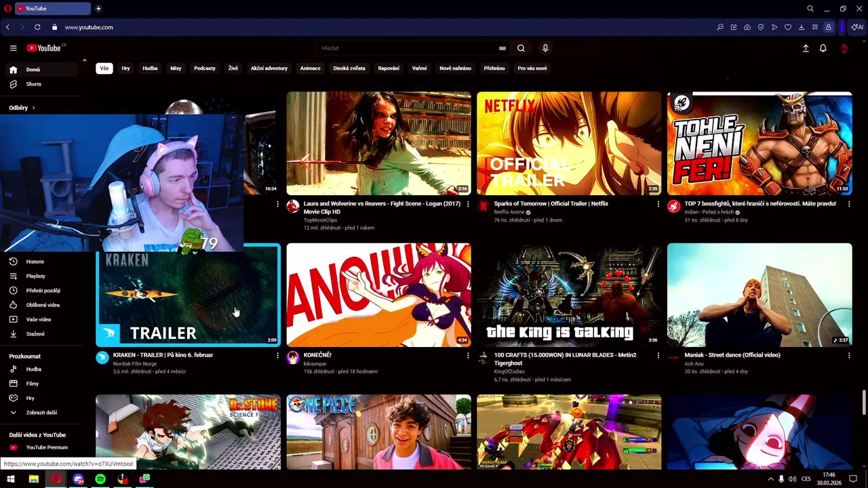
Task: Open Nordisk Film Norge channel link
Action: point(135,363)
